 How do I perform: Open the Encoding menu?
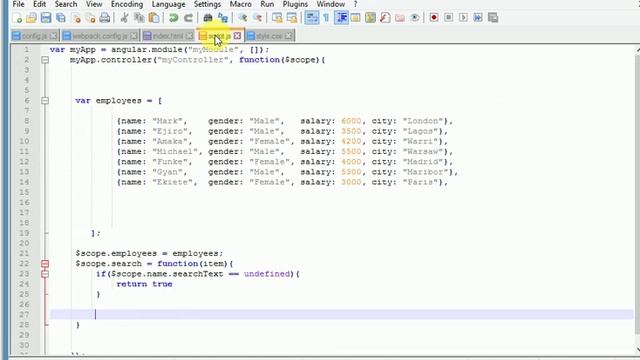127,4
